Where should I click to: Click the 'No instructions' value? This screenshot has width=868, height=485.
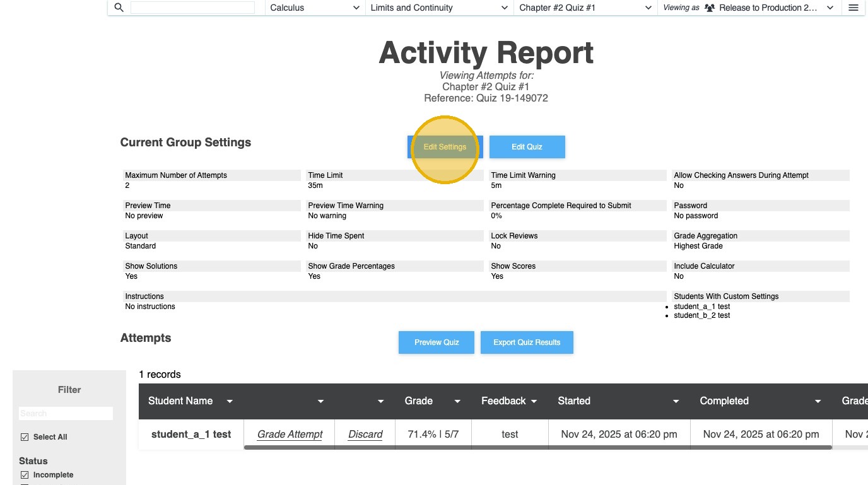point(150,307)
